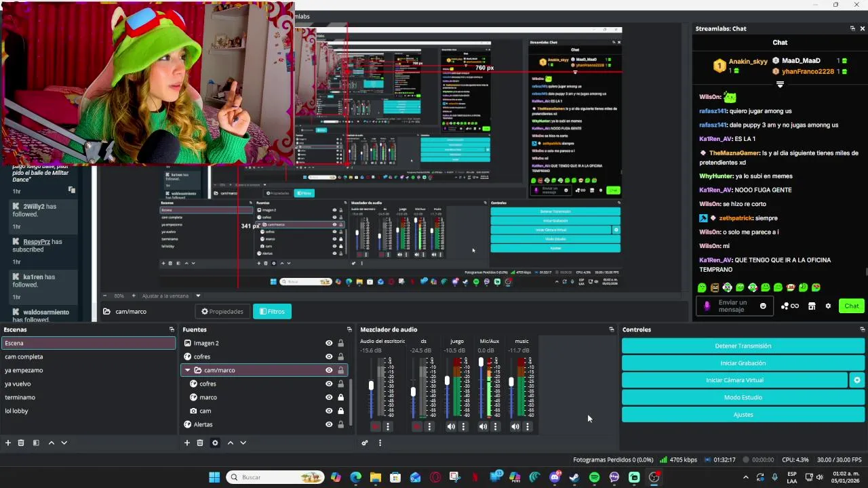Click Detener Transmisión button
Viewport: 868px width, 488px height.
[743, 346]
